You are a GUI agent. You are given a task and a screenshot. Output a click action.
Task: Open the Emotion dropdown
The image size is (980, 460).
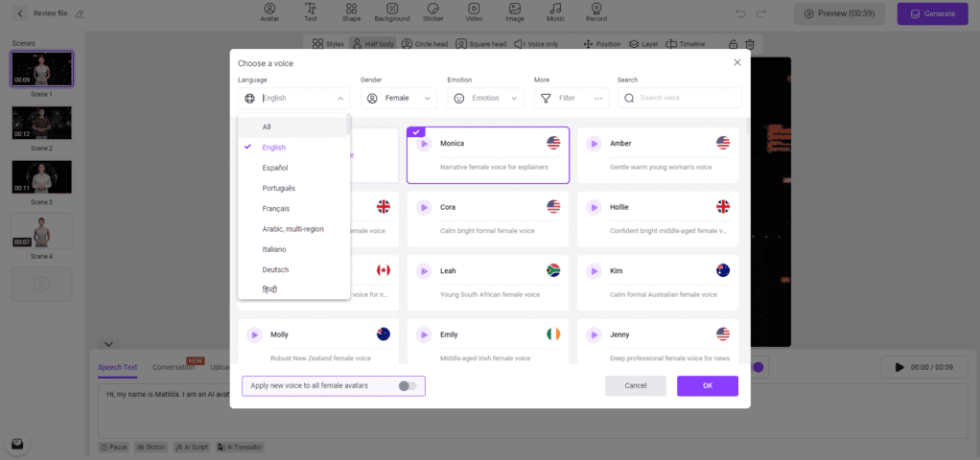[485, 98]
